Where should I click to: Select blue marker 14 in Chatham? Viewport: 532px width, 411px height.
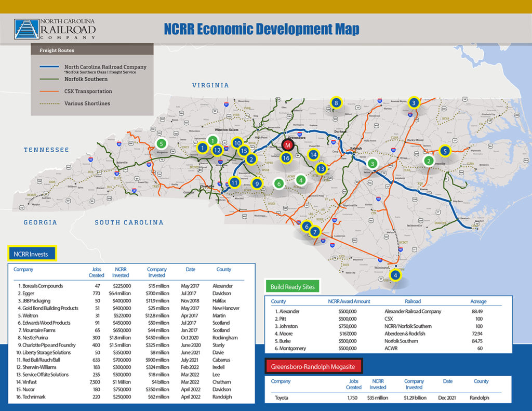(x=313, y=154)
